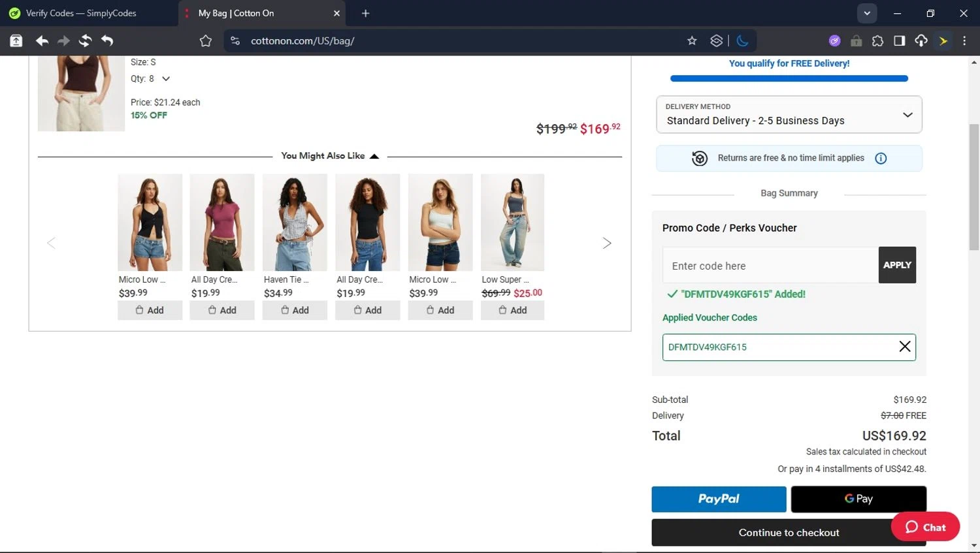Click the returns info circle icon
This screenshot has width=980, height=553.
pos(881,158)
